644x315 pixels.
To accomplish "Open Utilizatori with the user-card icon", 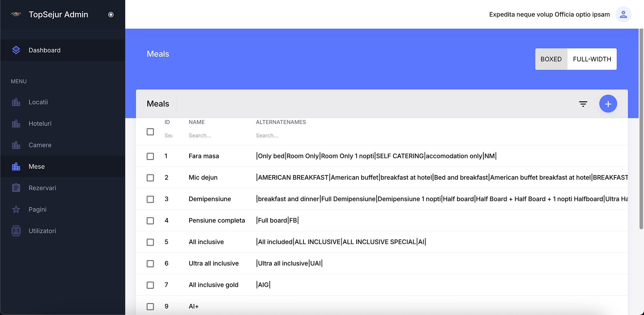I will coord(16,231).
